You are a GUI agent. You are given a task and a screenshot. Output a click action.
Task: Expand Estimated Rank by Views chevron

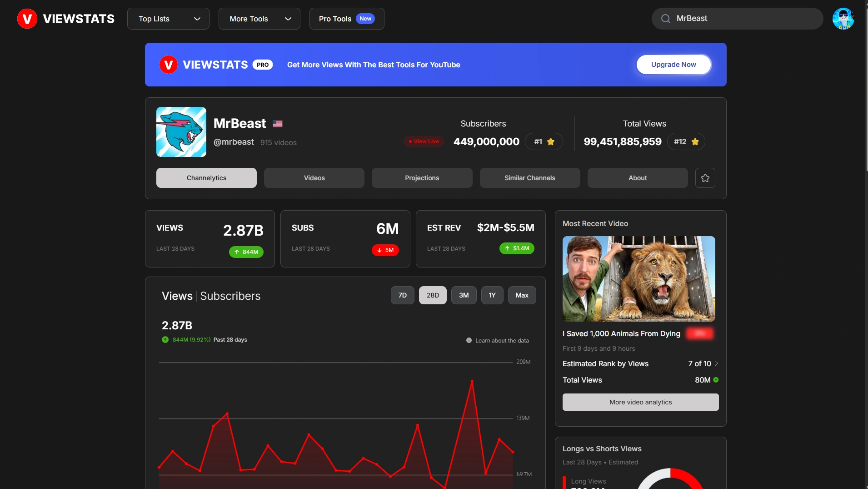716,363
